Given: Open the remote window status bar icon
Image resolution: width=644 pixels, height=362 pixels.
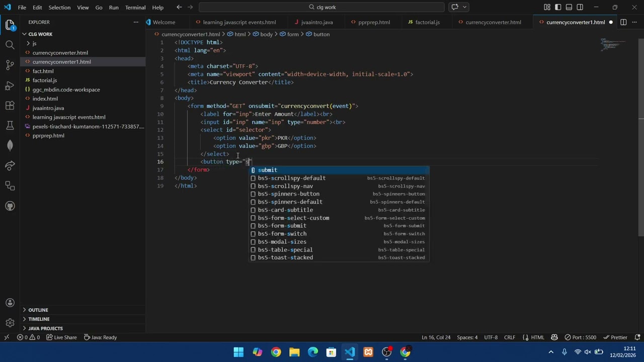Looking at the screenshot, I should pyautogui.click(x=7, y=337).
